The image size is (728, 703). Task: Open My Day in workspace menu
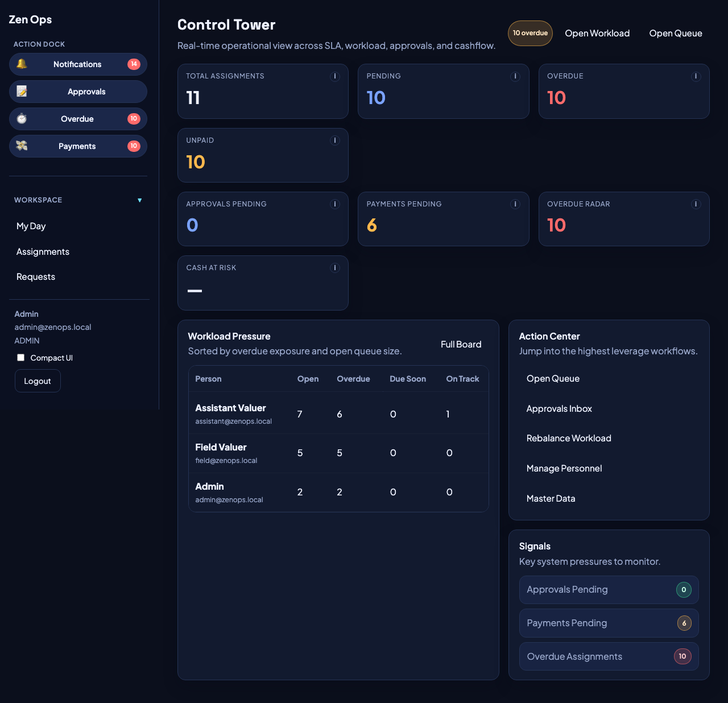tap(31, 226)
